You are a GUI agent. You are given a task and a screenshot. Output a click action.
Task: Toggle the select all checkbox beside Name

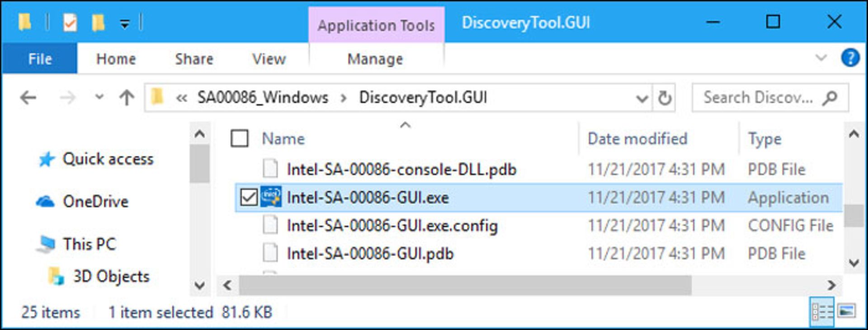click(x=240, y=138)
